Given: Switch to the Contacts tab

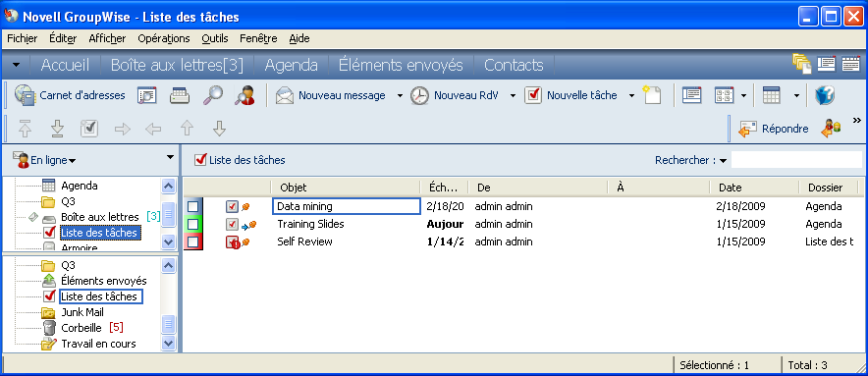Looking at the screenshot, I should [514, 66].
